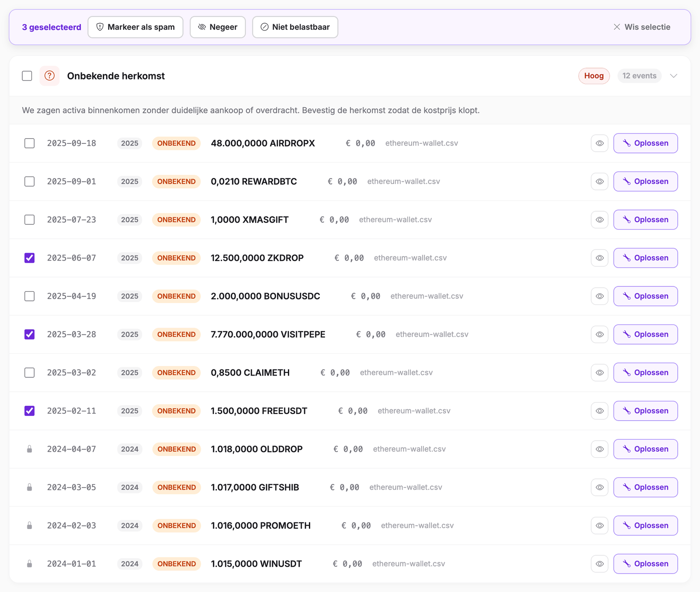The width and height of the screenshot is (700, 592).
Task: Check the BONUSUSDC row checkbox
Action: (29, 296)
